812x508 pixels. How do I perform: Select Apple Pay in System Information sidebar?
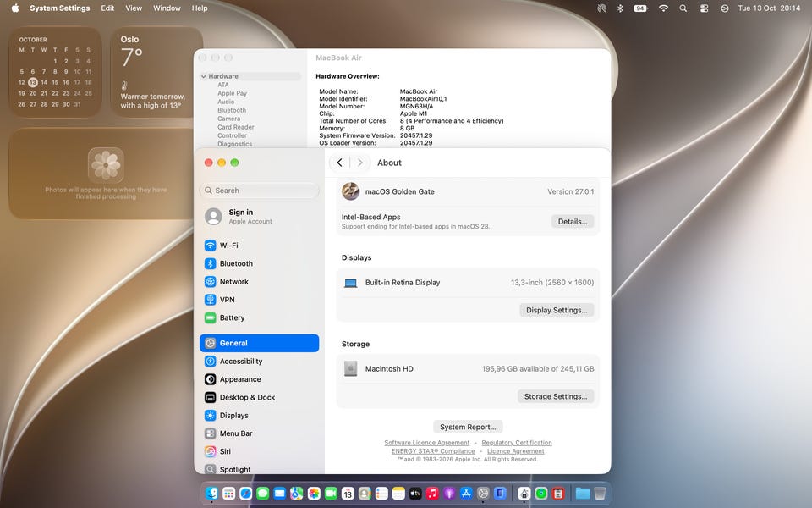coord(232,93)
